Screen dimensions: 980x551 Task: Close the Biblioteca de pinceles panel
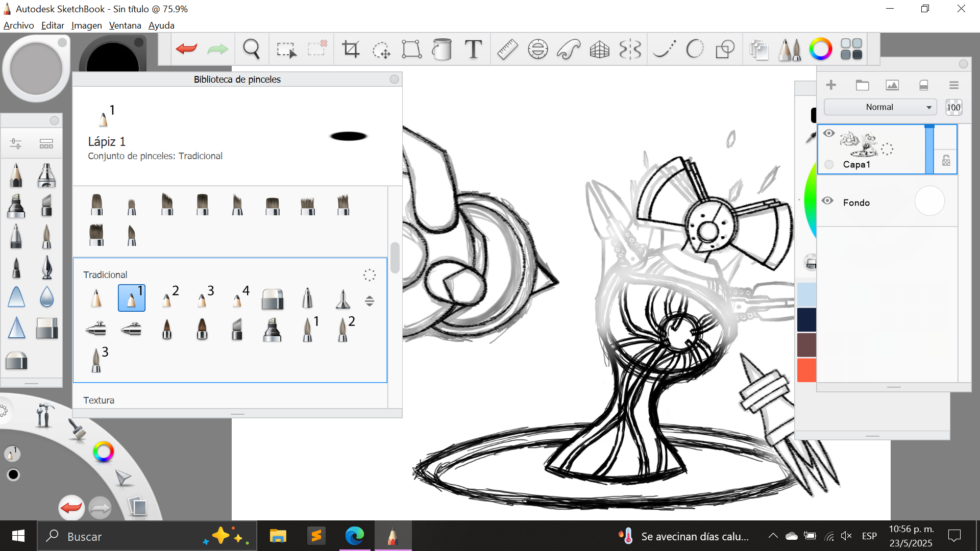394,79
